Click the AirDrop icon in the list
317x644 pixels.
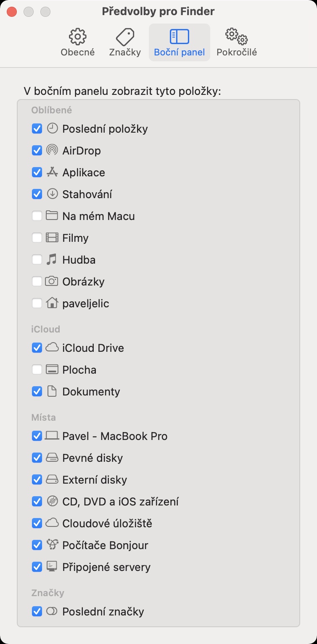[x=52, y=150]
